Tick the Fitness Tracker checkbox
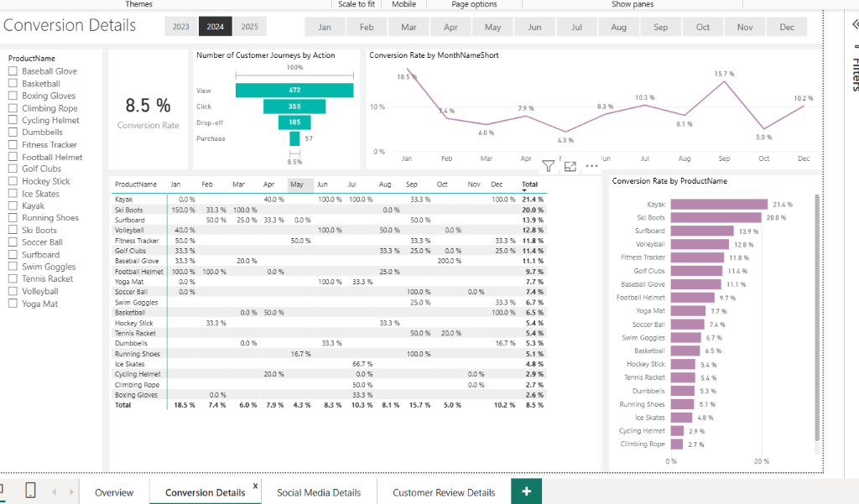This screenshot has width=859, height=504. [13, 144]
